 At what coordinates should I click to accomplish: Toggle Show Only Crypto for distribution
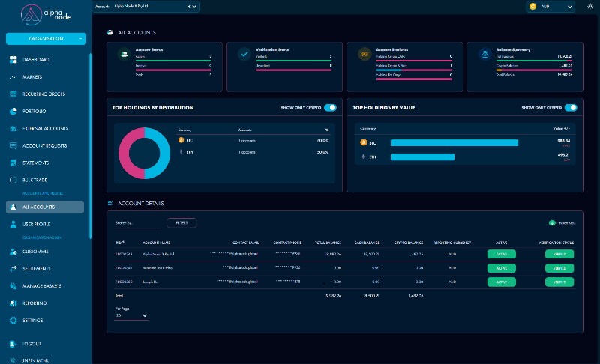pos(330,108)
